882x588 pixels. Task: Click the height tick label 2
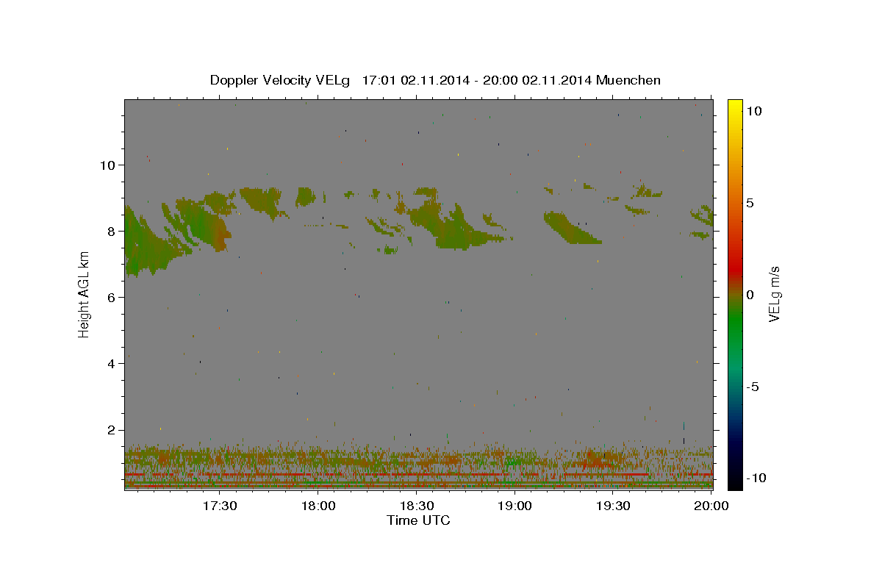pos(110,430)
